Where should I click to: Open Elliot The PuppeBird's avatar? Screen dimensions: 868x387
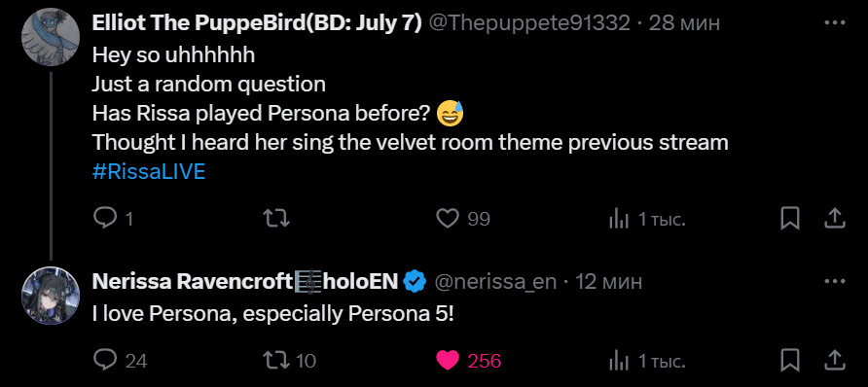tap(51, 37)
